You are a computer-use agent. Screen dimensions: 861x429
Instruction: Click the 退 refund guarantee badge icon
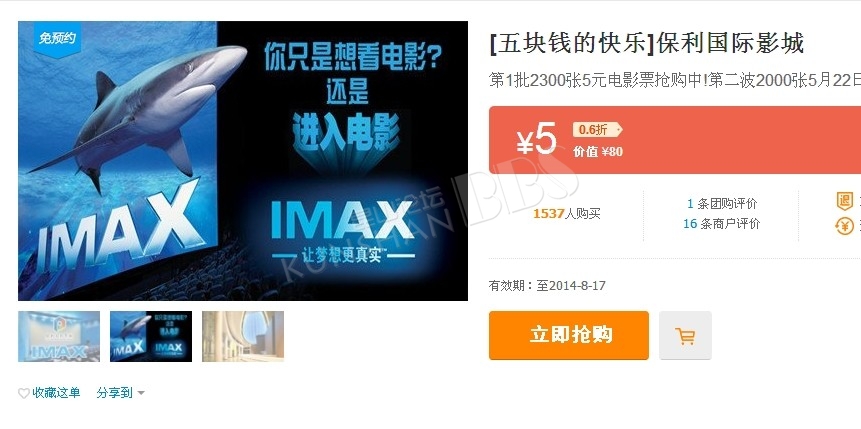point(845,201)
